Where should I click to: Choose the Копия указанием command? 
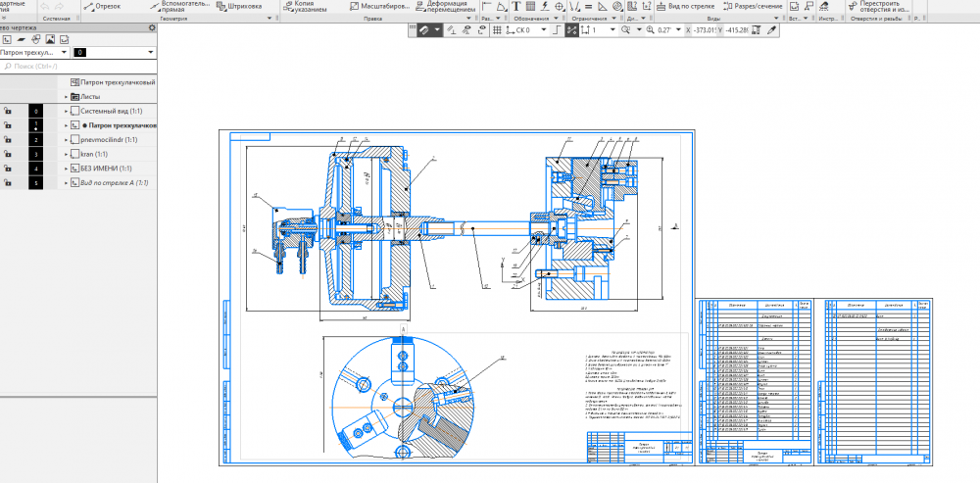point(308,6)
